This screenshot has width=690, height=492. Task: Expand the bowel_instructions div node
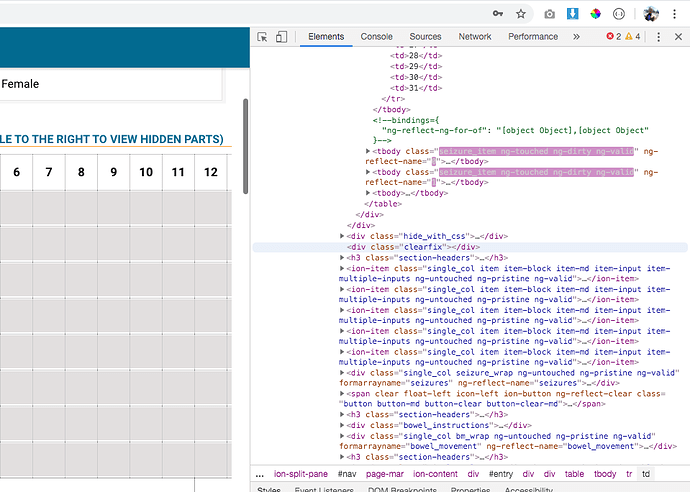tap(343, 425)
